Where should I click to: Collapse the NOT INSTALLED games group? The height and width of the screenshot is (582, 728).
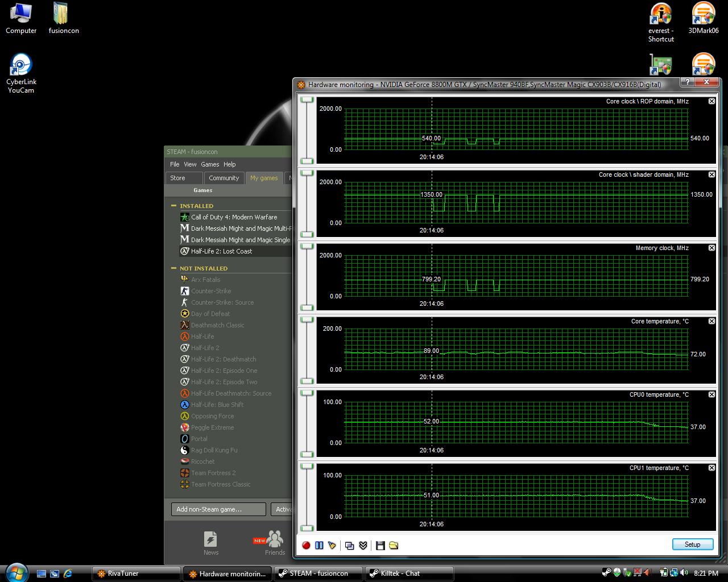point(173,268)
